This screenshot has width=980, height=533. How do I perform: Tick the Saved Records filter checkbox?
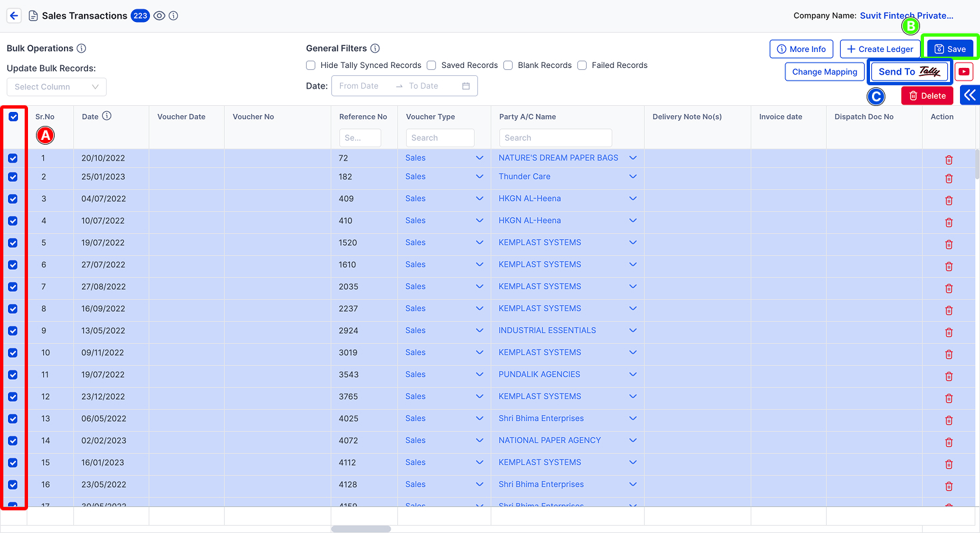[431, 65]
